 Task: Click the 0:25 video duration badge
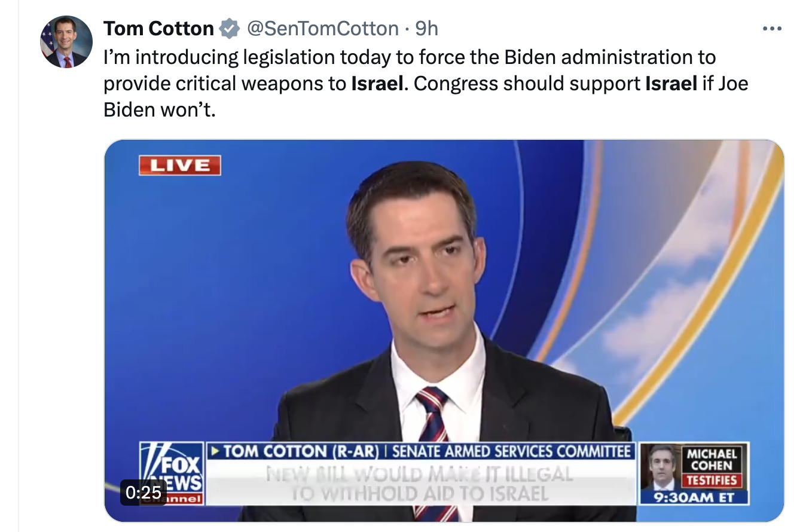[144, 492]
